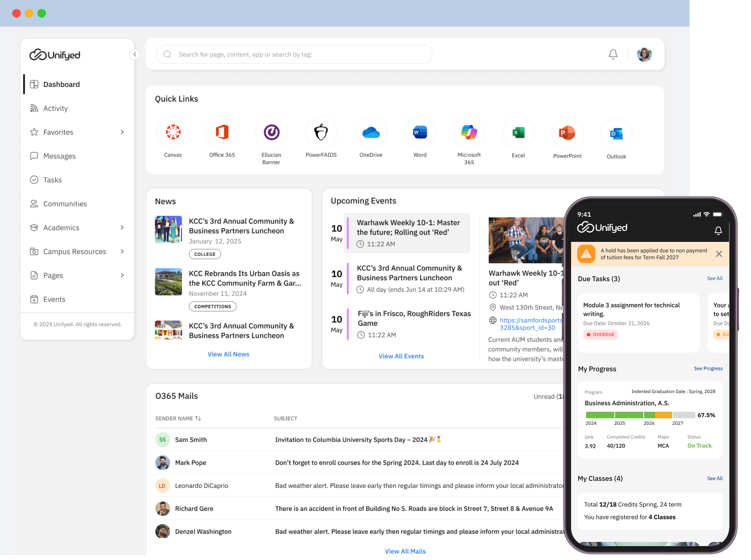751x560 pixels.
Task: Tap the bell icon on the phone
Action: tap(718, 231)
